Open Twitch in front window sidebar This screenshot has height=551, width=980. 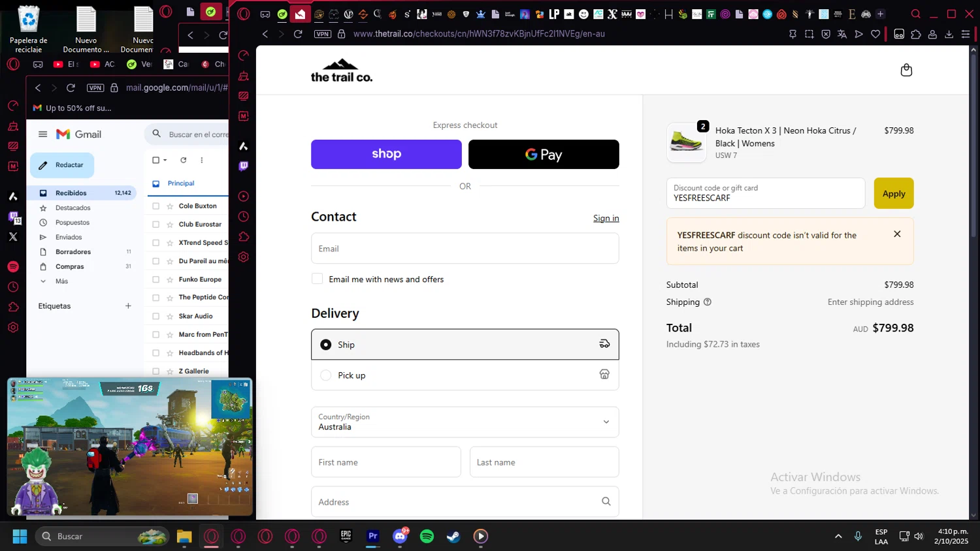244,166
